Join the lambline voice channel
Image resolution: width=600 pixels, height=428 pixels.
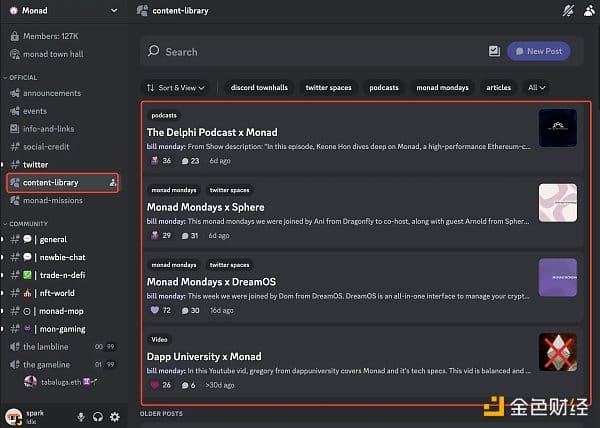[61, 347]
